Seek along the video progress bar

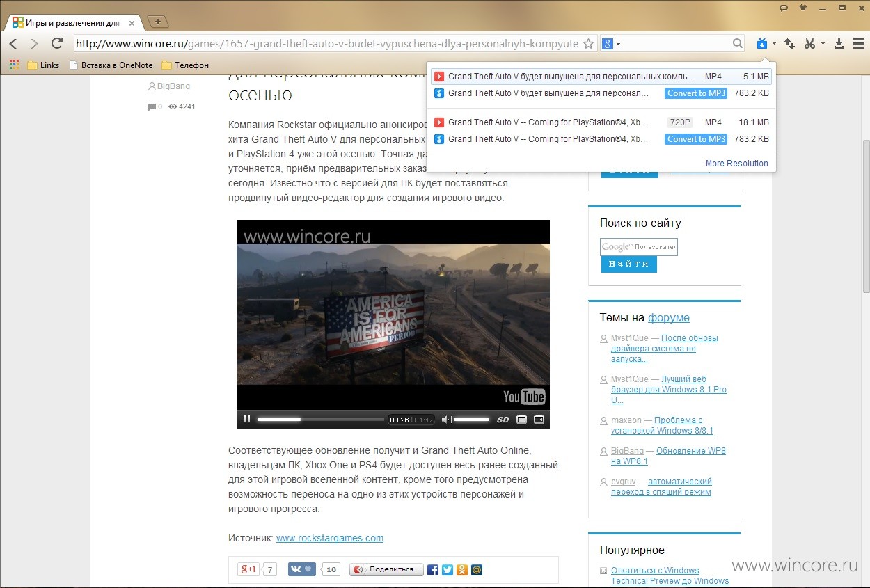point(320,420)
